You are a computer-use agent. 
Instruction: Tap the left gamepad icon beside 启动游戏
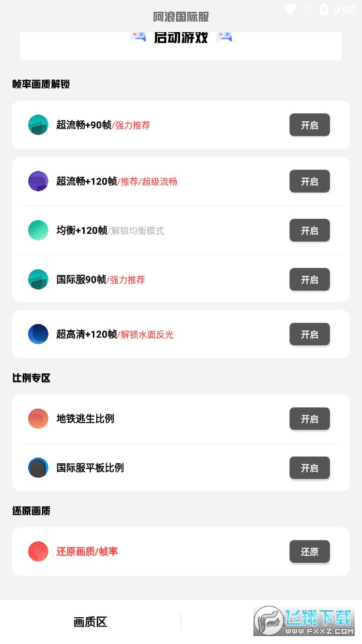[138, 36]
